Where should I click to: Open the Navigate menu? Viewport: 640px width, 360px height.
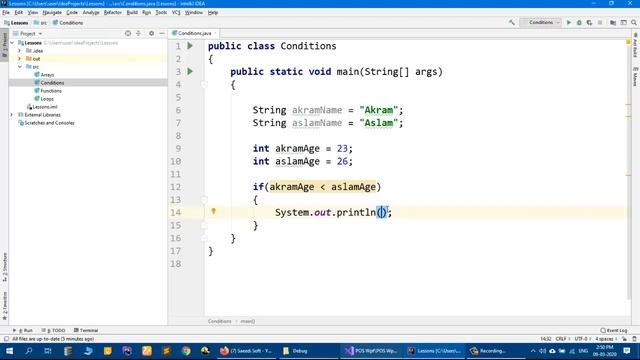pyautogui.click(x=52, y=13)
